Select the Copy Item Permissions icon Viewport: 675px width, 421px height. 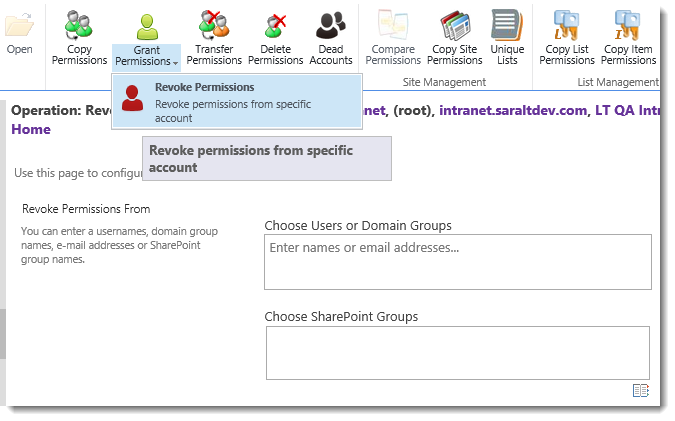click(x=628, y=25)
